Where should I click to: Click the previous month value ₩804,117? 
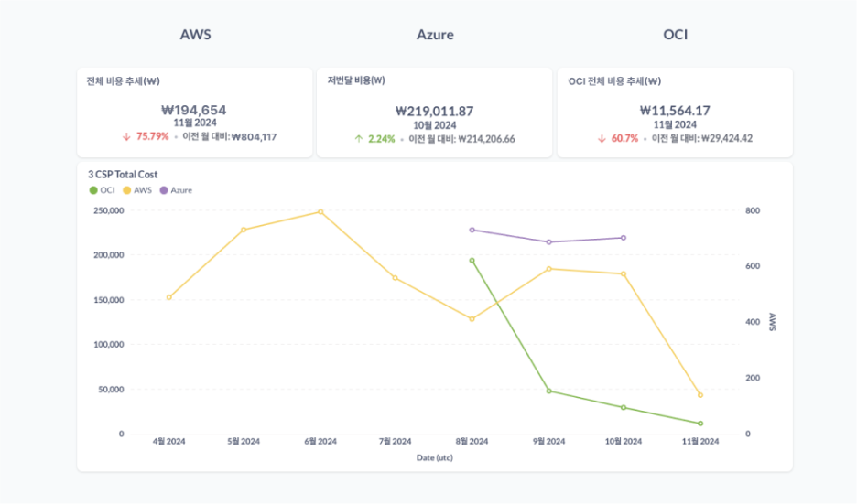coord(255,137)
